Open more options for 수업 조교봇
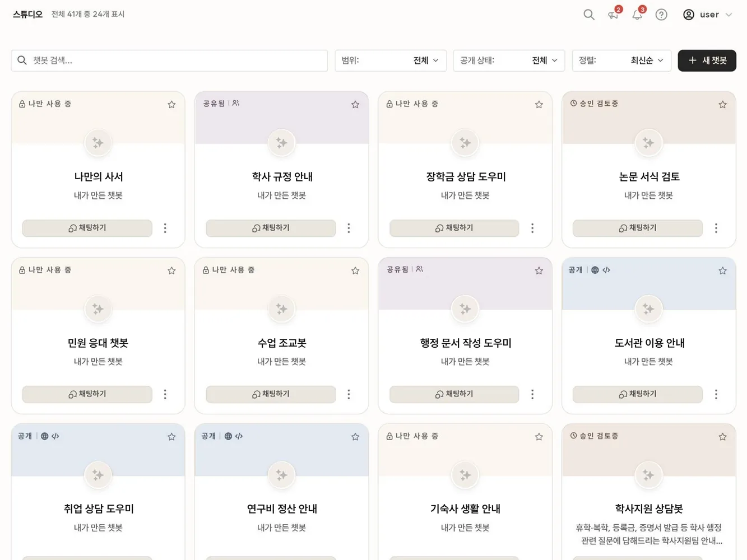The width and height of the screenshot is (747, 560). (349, 394)
